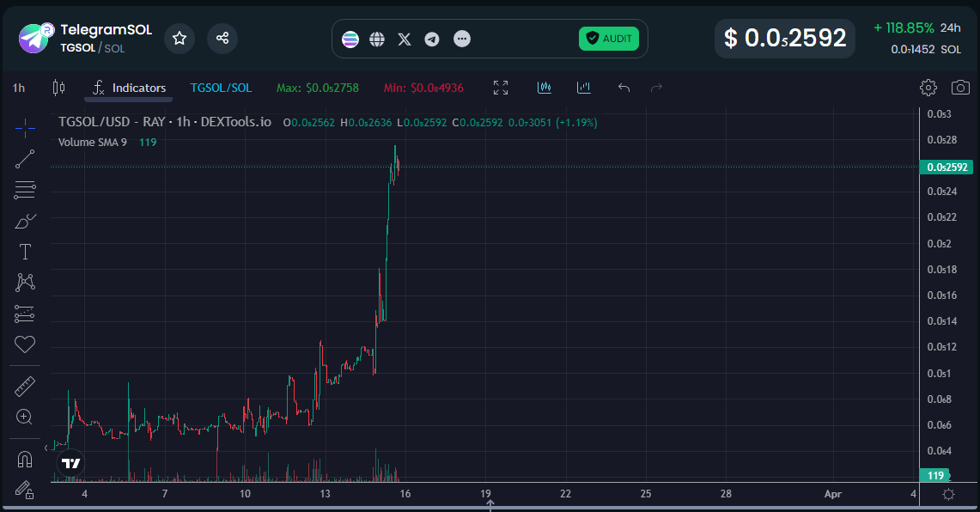This screenshot has height=512, width=980.
Task: Toggle lock all drawing tools
Action: coord(24,490)
